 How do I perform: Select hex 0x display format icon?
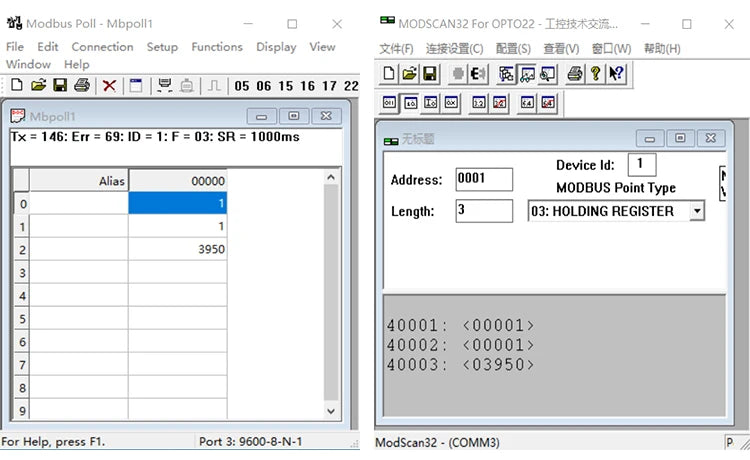pos(451,102)
